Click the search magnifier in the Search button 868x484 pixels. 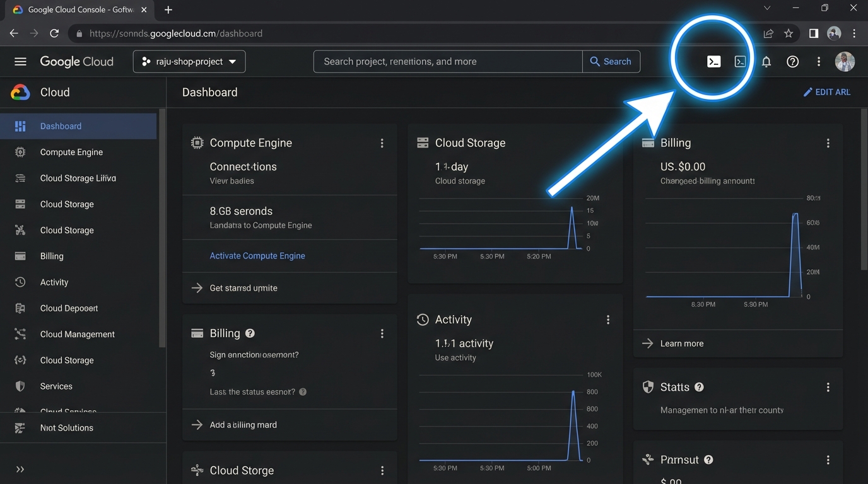[594, 61]
